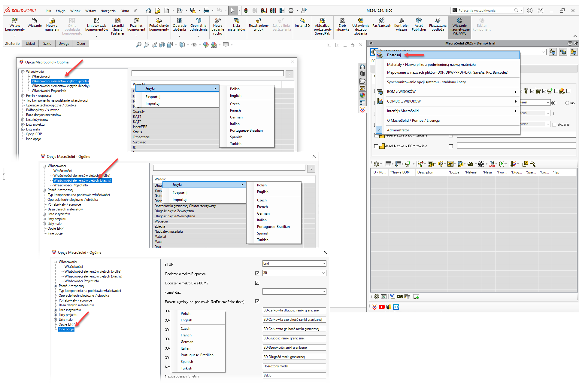Image resolution: width=588 pixels, height=383 pixels.
Task: Click the SolidWorks Home icon
Action: click(x=148, y=11)
